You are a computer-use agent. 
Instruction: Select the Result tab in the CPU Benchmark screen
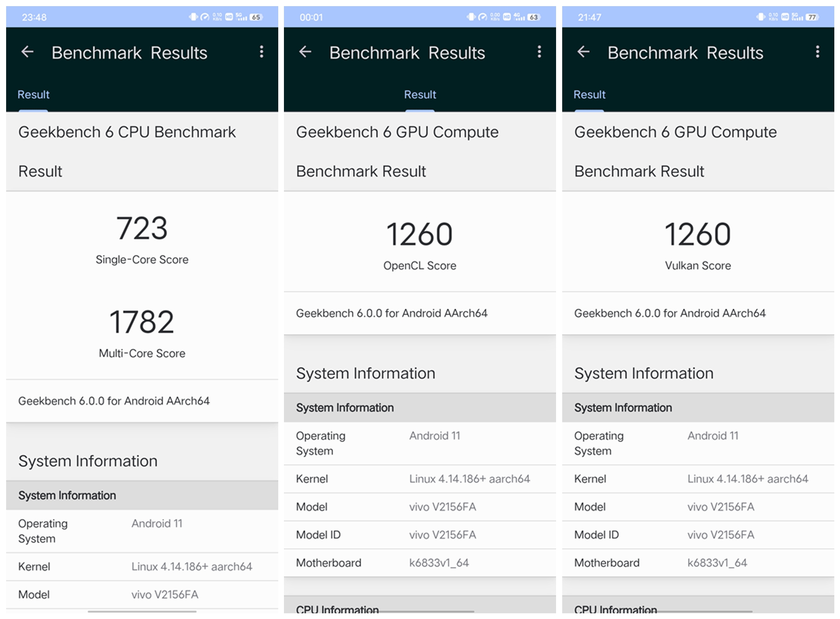click(33, 95)
